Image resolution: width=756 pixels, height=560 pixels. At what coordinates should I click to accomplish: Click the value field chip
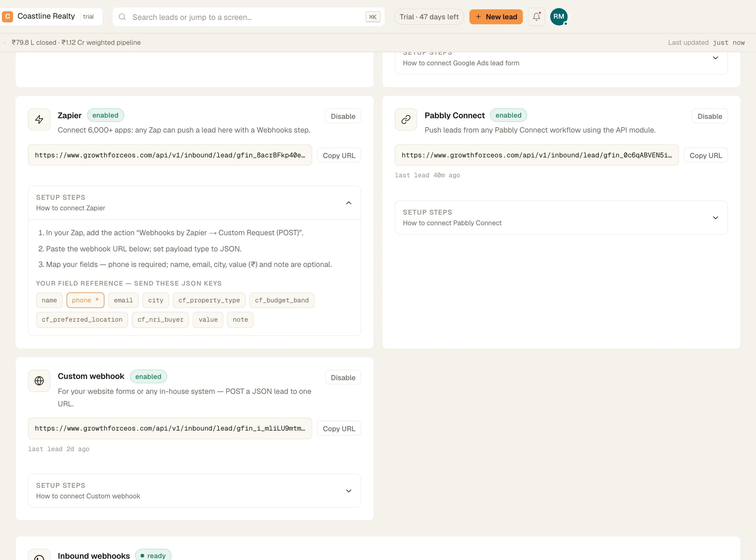tap(208, 320)
